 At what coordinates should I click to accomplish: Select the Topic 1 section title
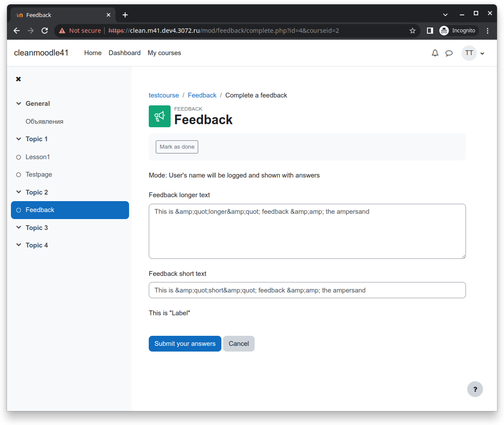point(37,139)
